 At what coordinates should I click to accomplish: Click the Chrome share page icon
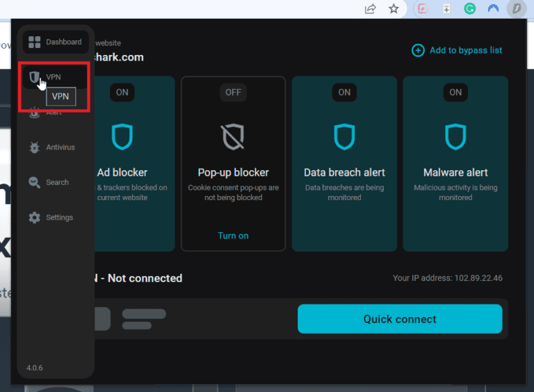(x=371, y=8)
